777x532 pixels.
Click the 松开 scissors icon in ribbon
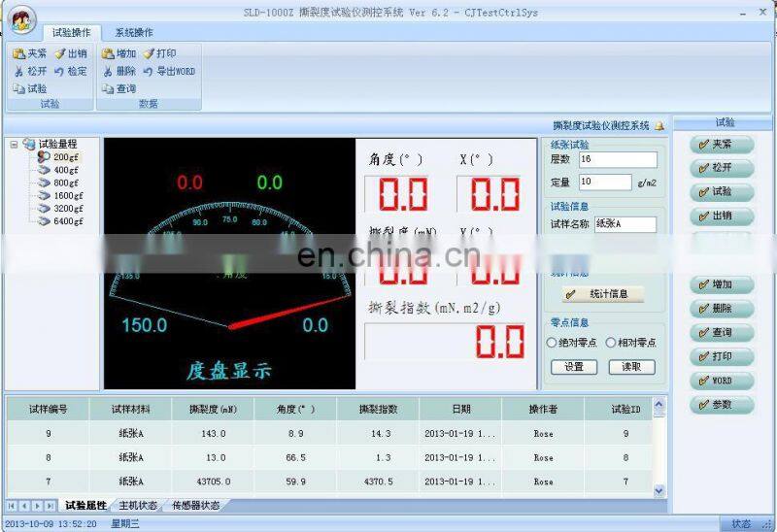17,71
